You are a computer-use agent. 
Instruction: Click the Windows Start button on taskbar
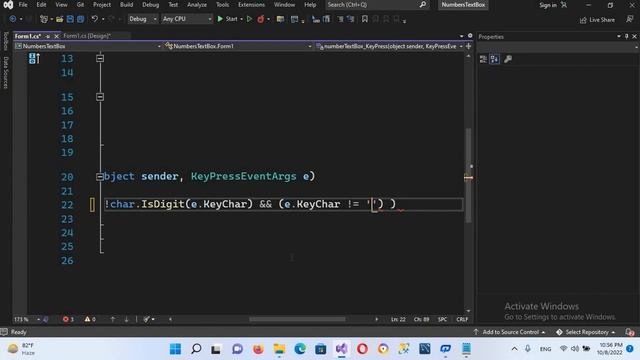[x=176, y=349]
